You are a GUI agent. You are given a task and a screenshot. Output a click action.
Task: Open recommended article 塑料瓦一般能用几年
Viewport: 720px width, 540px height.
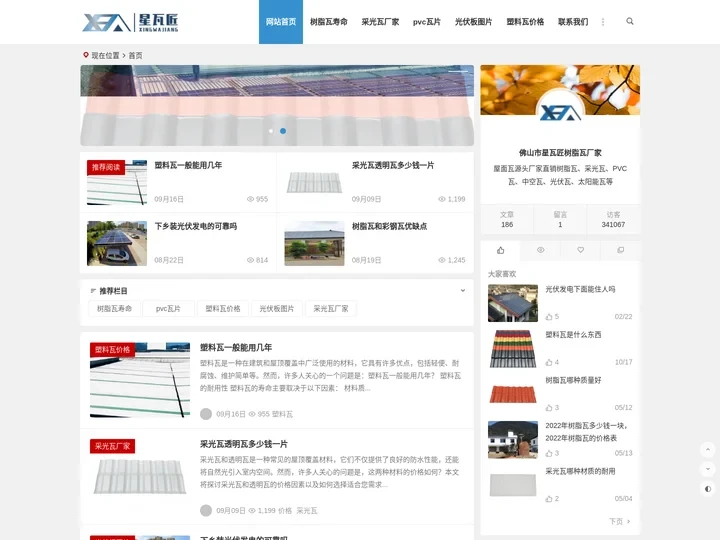(188, 165)
